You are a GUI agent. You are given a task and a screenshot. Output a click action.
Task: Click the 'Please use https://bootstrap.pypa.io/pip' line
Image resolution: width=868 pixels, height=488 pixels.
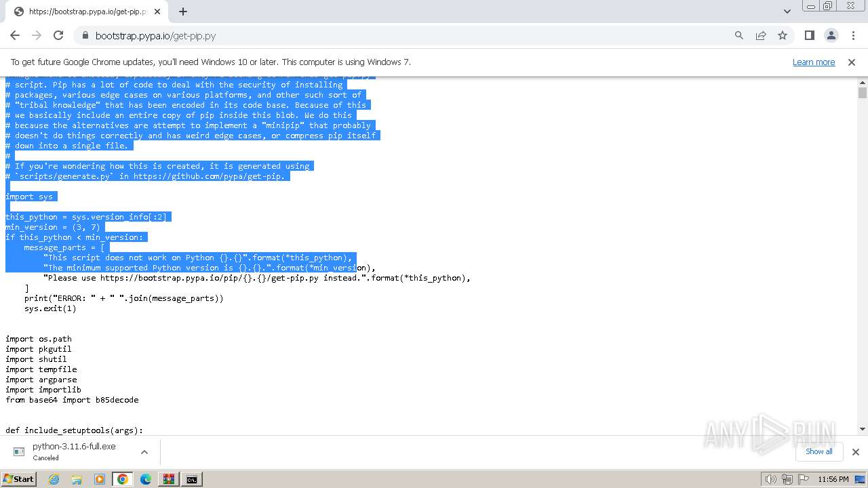[257, 278]
